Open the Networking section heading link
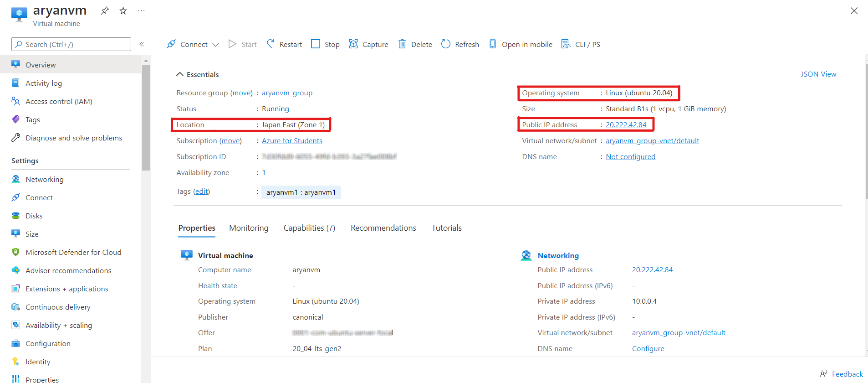 click(558, 256)
